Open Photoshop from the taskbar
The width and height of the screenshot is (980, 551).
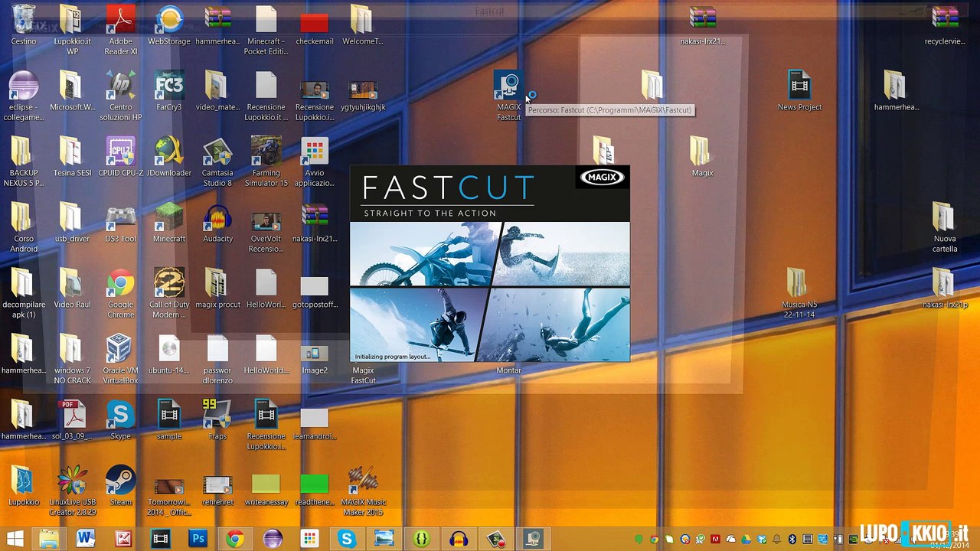click(198, 539)
